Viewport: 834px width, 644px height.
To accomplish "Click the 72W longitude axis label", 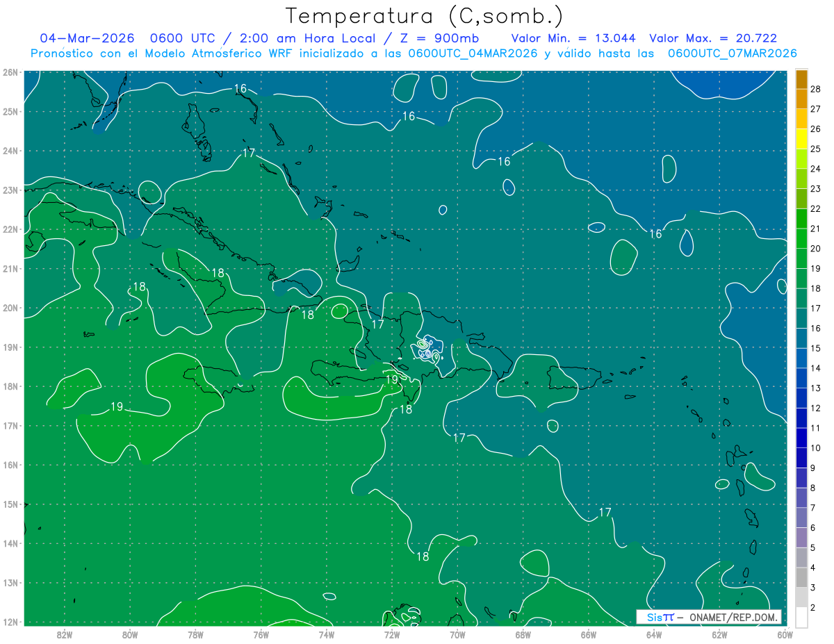I will coord(392,634).
